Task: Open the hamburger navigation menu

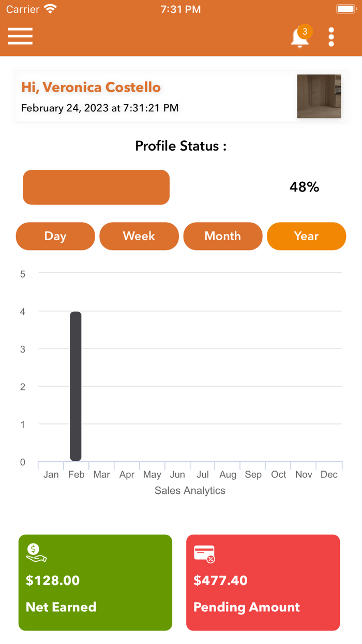Action: (20, 36)
